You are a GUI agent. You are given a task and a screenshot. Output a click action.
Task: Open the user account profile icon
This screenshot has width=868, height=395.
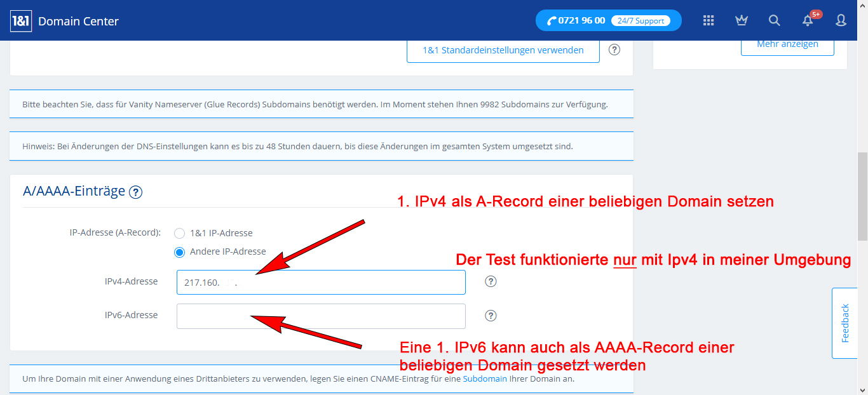point(841,20)
